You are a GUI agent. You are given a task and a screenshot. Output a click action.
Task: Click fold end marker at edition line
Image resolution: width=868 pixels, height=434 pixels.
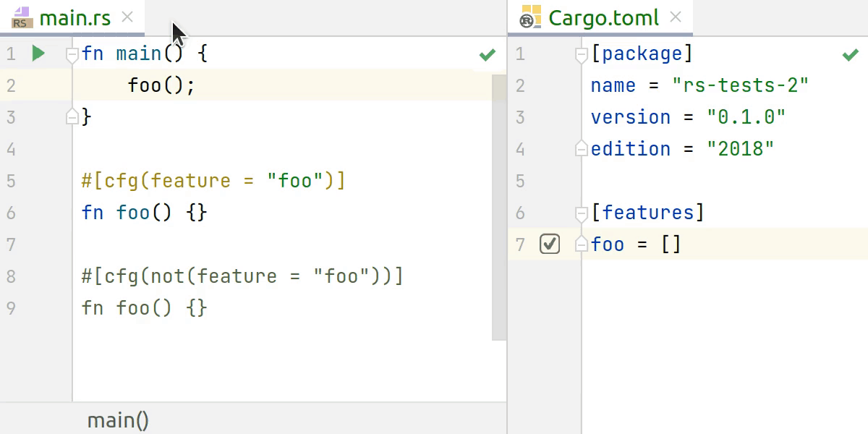tap(581, 148)
